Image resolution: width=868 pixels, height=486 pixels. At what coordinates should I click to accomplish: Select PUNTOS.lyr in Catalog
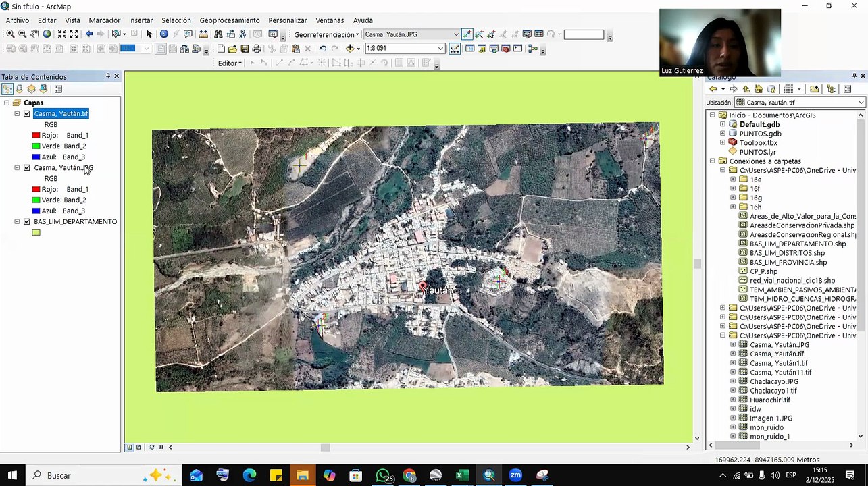click(757, 153)
